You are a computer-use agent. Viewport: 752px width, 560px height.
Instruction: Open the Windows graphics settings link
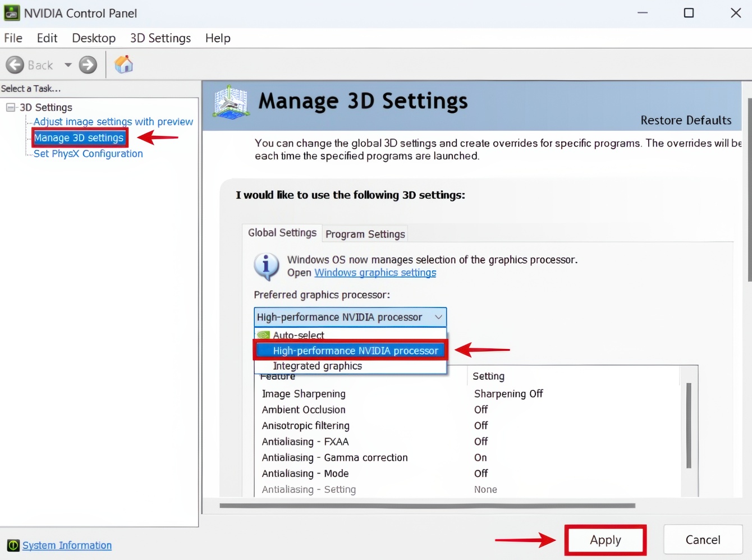(375, 273)
